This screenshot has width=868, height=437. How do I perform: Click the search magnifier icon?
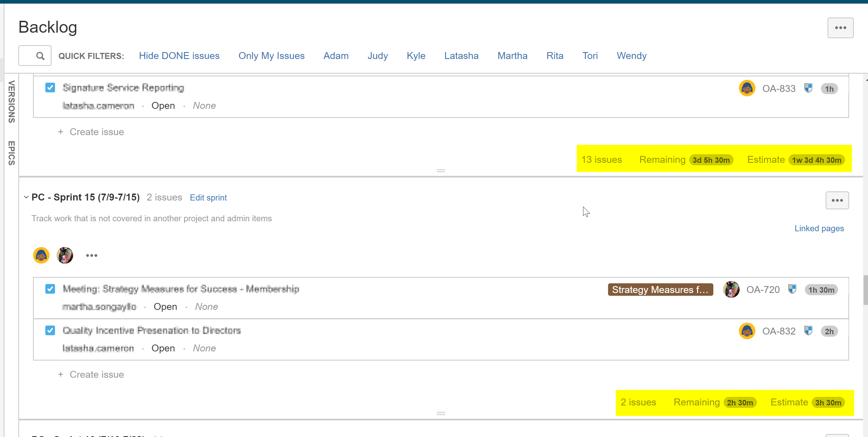click(40, 56)
